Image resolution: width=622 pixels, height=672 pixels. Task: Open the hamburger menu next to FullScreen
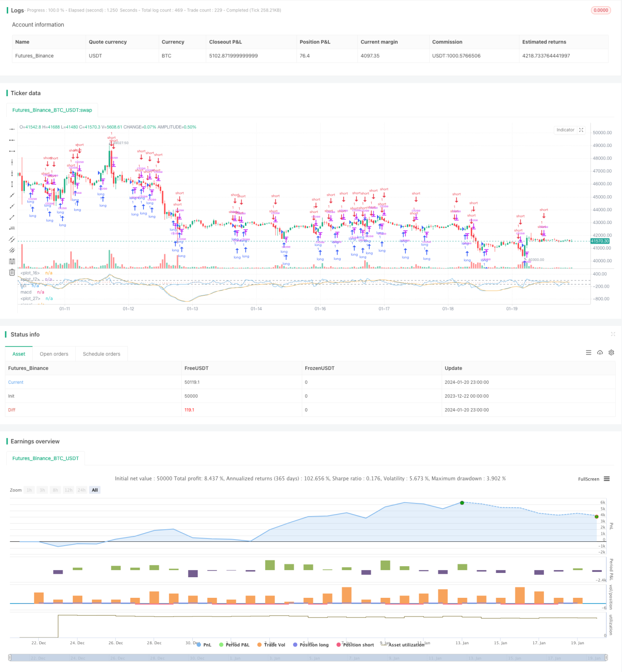point(607,479)
